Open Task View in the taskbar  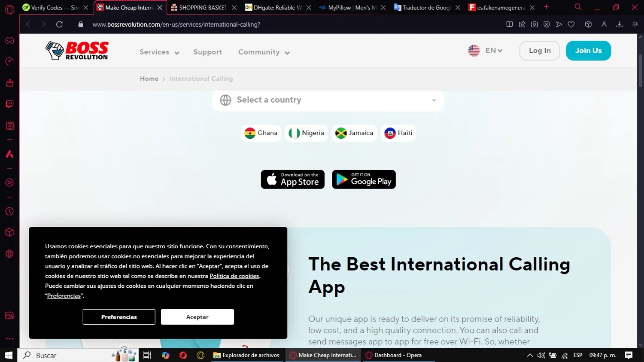click(147, 355)
